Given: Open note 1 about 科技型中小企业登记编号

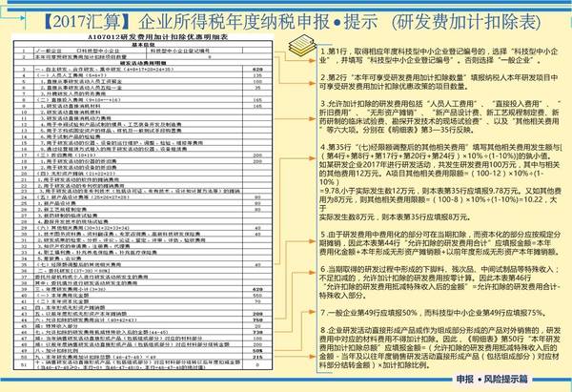Looking at the screenshot, I should pyautogui.click(x=439, y=55).
